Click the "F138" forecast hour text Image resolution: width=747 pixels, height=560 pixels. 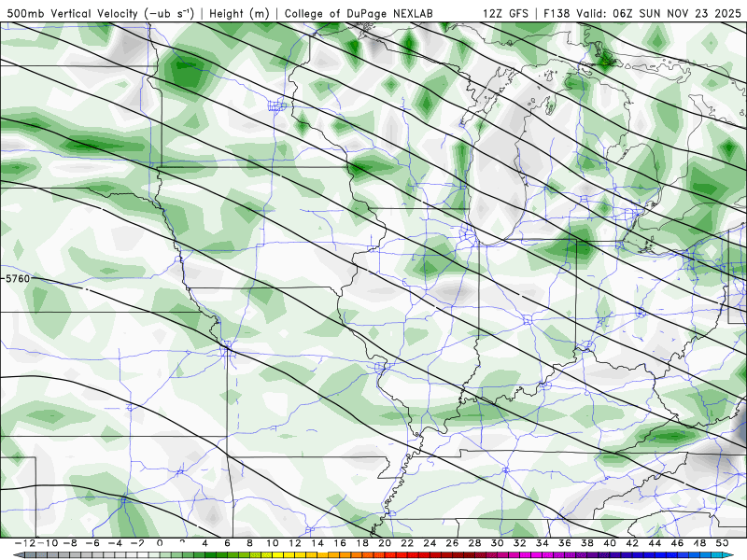(x=557, y=13)
